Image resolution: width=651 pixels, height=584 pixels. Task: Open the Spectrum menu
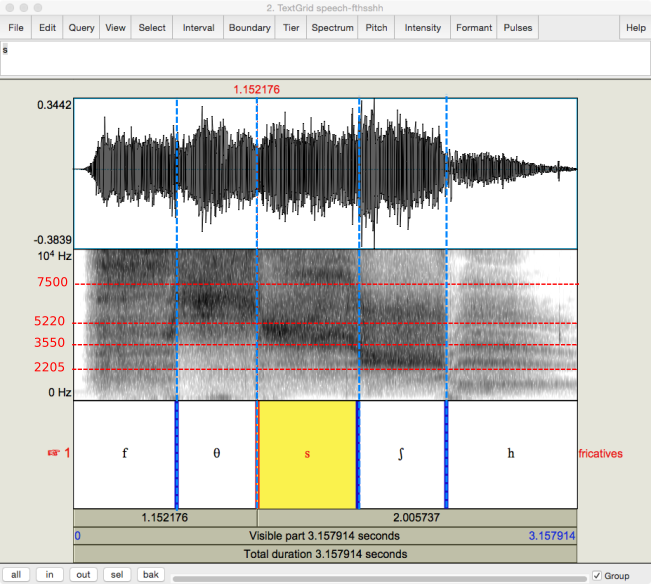pos(333,28)
